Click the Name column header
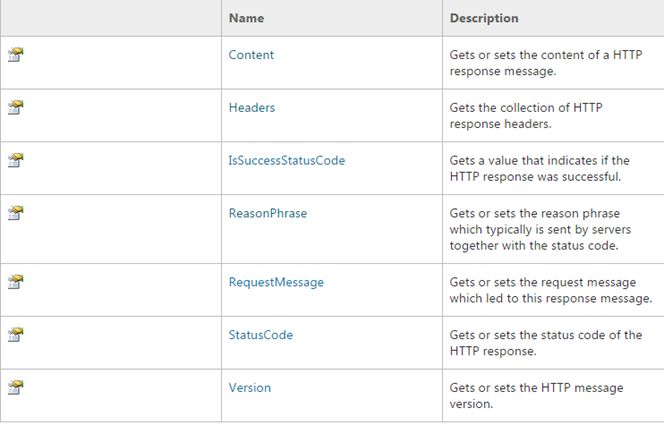 pos(247,18)
